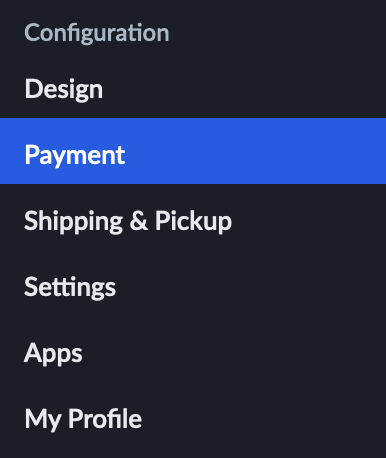The image size is (386, 458).
Task: Click My Profile sidebar entry
Action: (193, 418)
